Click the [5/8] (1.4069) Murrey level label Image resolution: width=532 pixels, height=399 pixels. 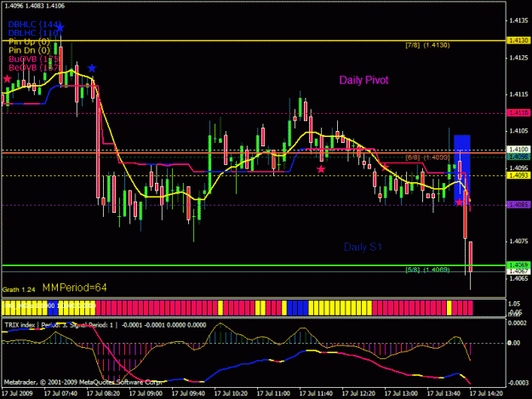[427, 270]
